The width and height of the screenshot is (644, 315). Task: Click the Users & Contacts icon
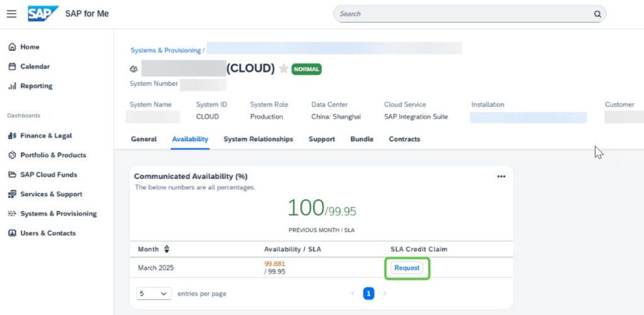pos(13,233)
